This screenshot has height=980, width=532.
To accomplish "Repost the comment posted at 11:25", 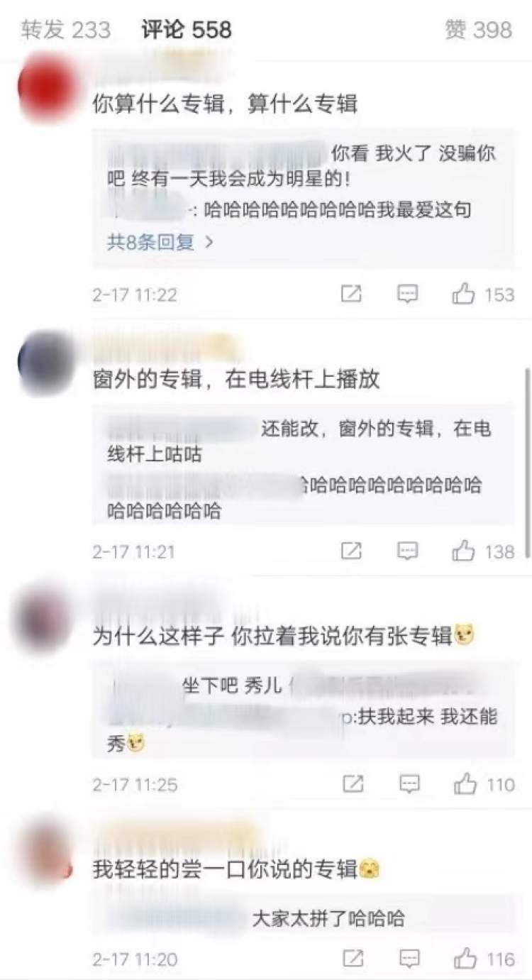I will tap(353, 784).
